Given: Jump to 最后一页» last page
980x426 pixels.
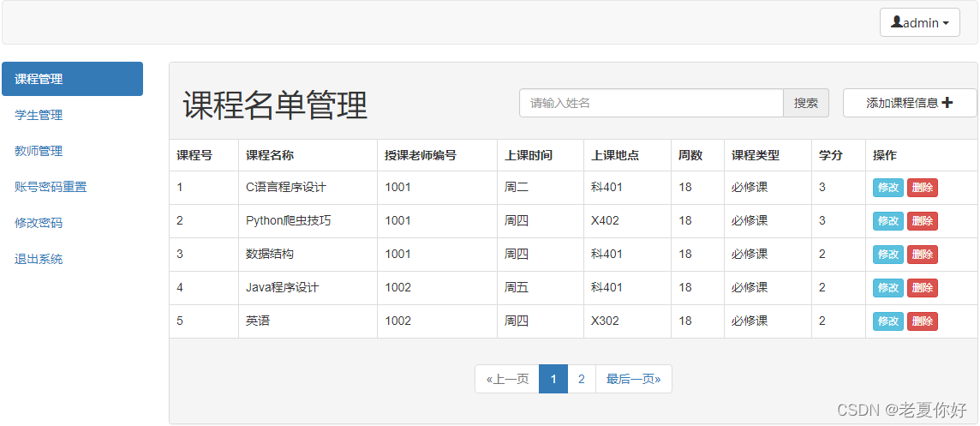Looking at the screenshot, I should click(634, 379).
